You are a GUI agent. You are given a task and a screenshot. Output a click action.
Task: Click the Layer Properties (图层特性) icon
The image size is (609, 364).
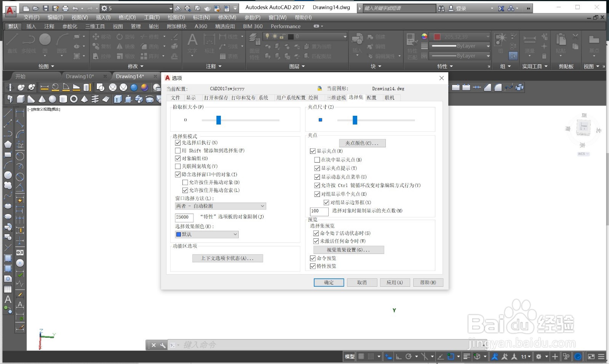click(x=254, y=46)
